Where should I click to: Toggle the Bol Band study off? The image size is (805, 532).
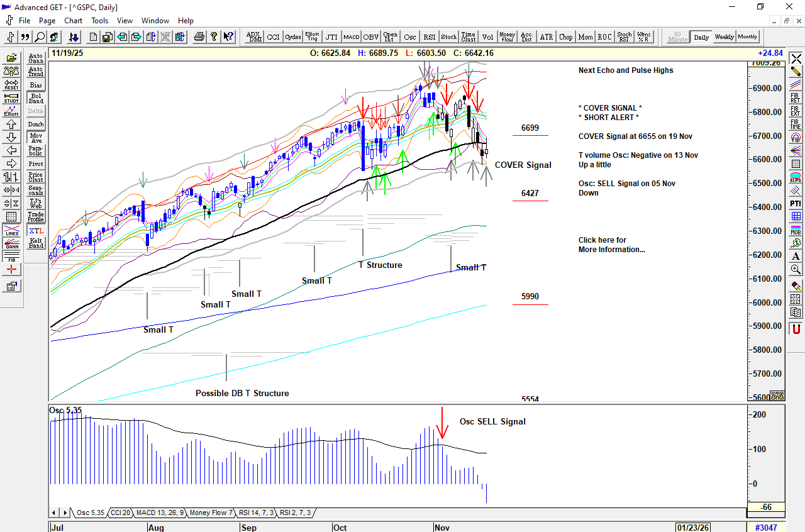pos(36,97)
